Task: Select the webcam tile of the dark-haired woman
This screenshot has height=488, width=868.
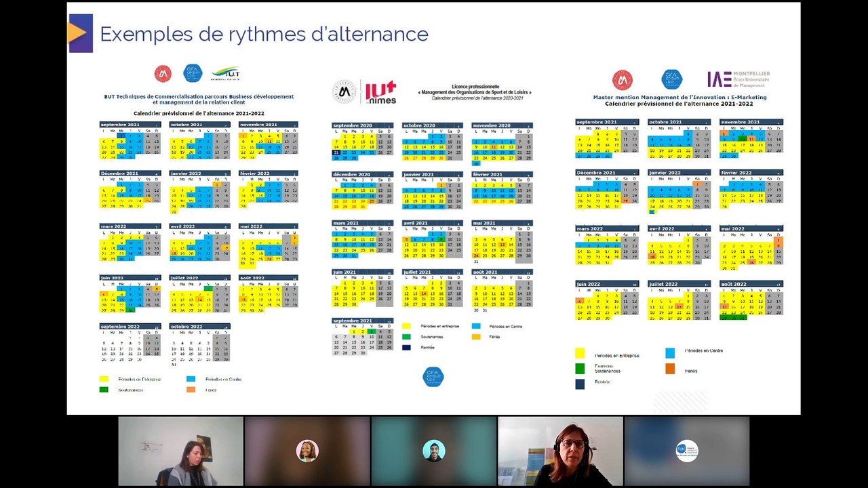Action: [180, 451]
